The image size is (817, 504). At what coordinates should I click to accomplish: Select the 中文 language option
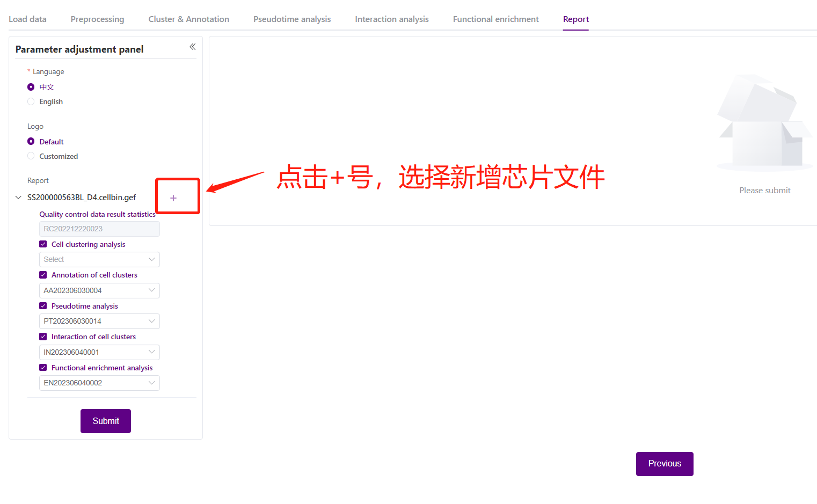click(x=31, y=87)
